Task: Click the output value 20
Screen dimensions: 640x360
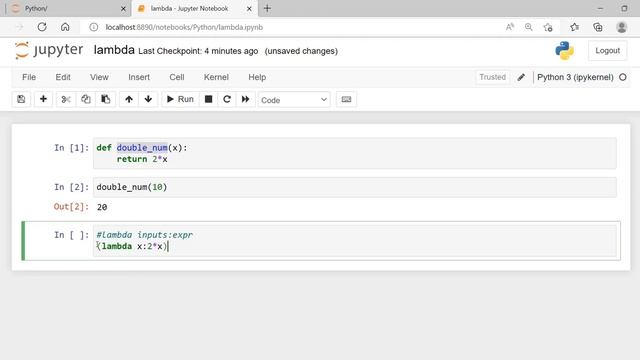Action: 102,207
